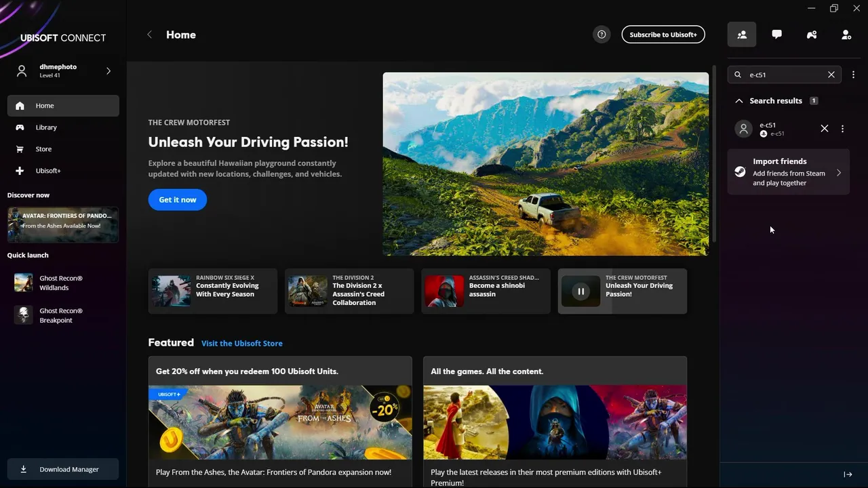This screenshot has width=868, height=488.
Task: Click the magnifier search icon
Action: pyautogui.click(x=738, y=75)
